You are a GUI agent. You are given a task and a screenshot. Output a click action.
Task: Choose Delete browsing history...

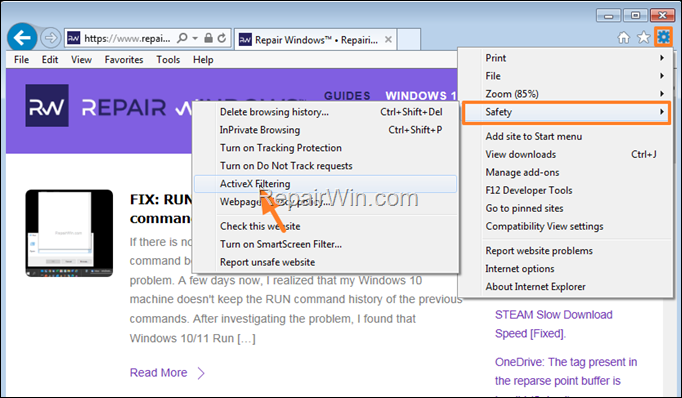click(x=325, y=112)
